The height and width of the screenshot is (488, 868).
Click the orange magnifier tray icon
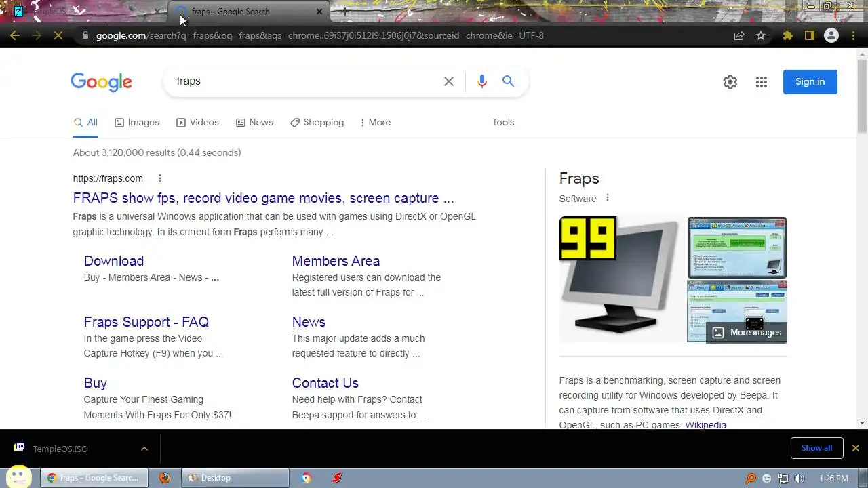[751, 478]
